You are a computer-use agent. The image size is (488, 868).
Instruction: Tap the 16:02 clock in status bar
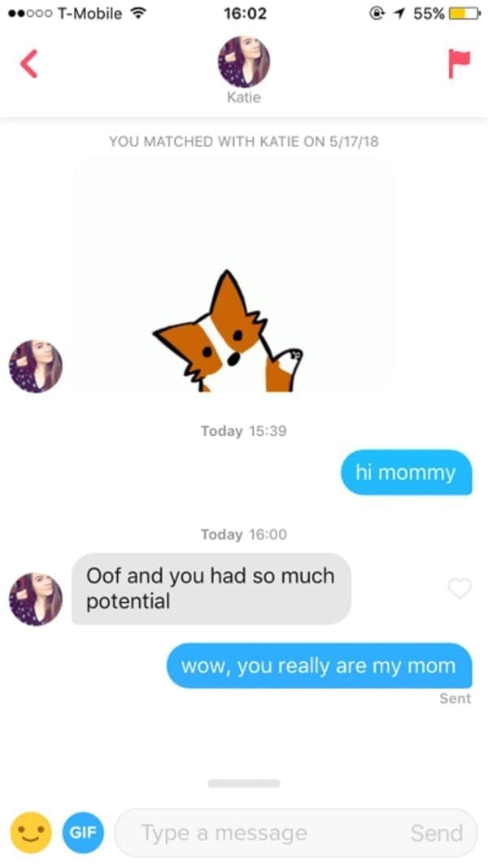point(245,14)
